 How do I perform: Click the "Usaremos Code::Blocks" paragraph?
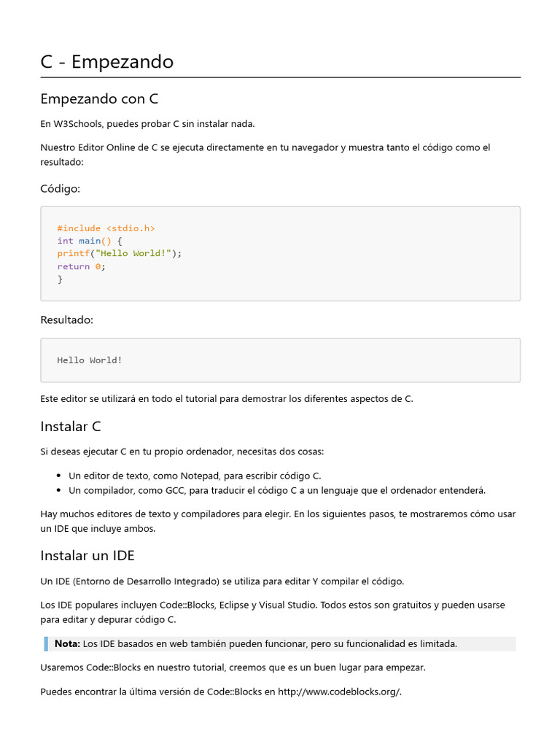click(233, 667)
